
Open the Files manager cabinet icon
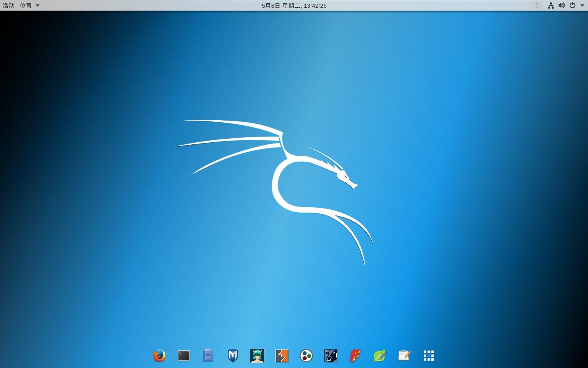pos(208,356)
